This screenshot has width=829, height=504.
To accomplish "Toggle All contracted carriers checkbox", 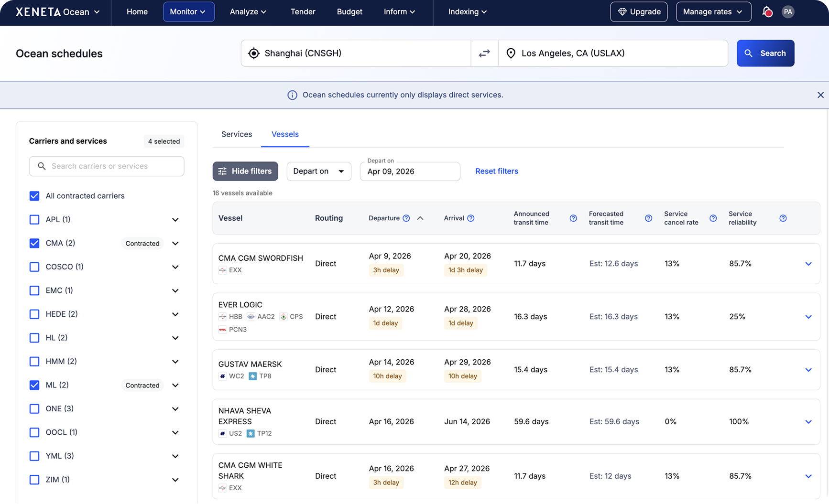I will point(34,196).
